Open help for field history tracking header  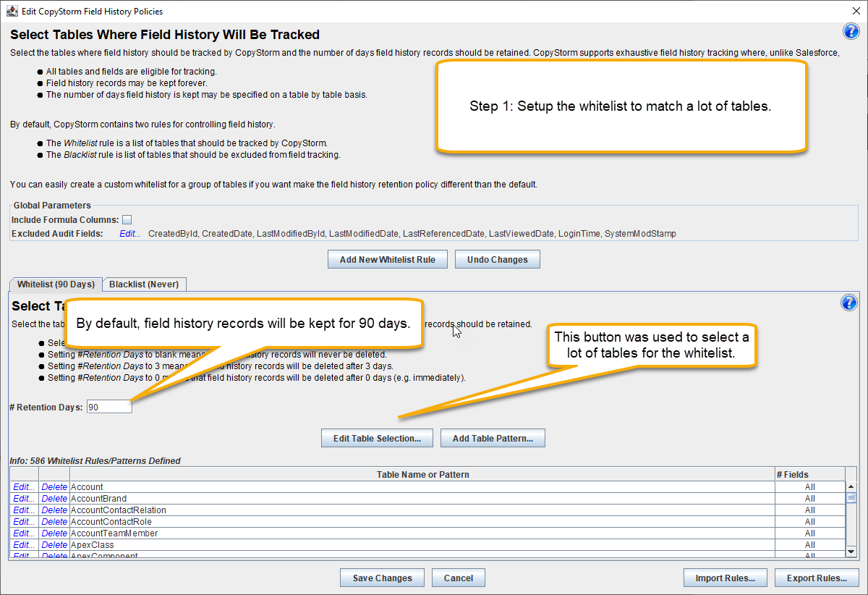[x=851, y=31]
